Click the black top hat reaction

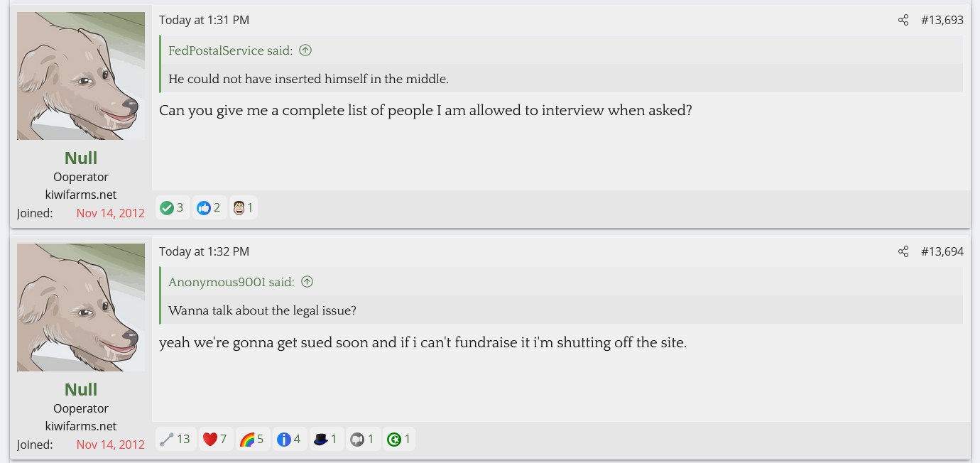click(x=321, y=440)
